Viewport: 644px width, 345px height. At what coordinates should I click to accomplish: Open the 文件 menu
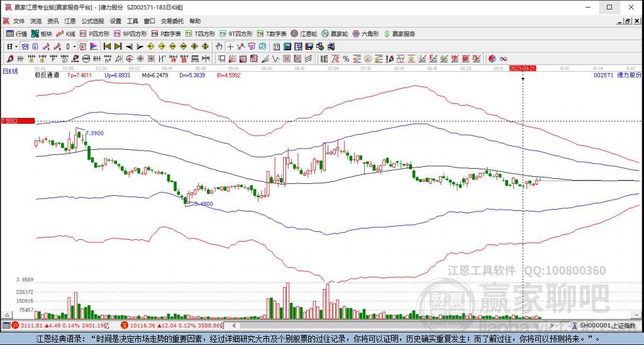(19, 21)
